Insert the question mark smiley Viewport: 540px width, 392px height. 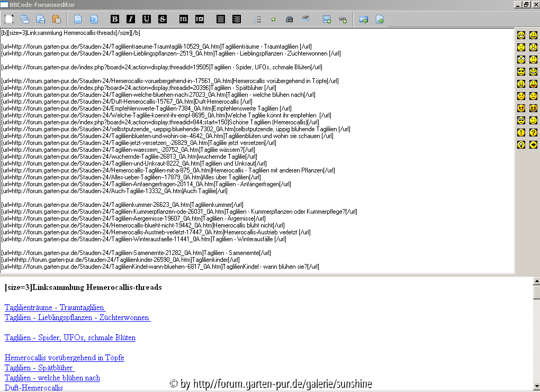533,133
